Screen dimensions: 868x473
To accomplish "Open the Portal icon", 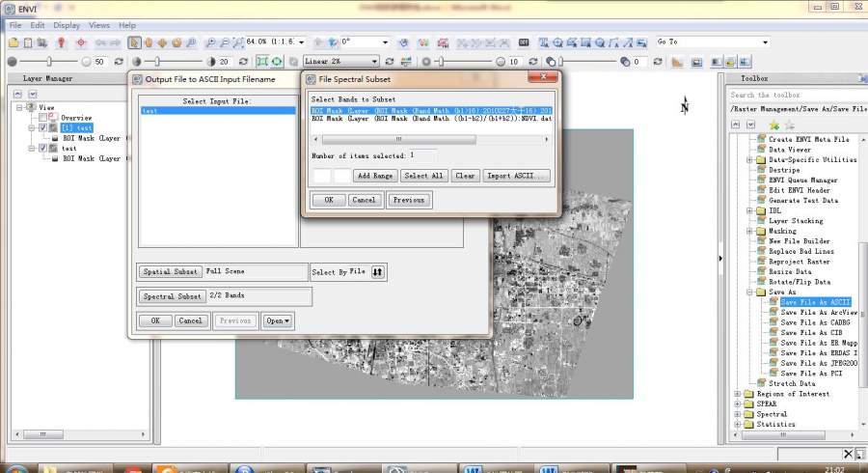I will [x=696, y=62].
